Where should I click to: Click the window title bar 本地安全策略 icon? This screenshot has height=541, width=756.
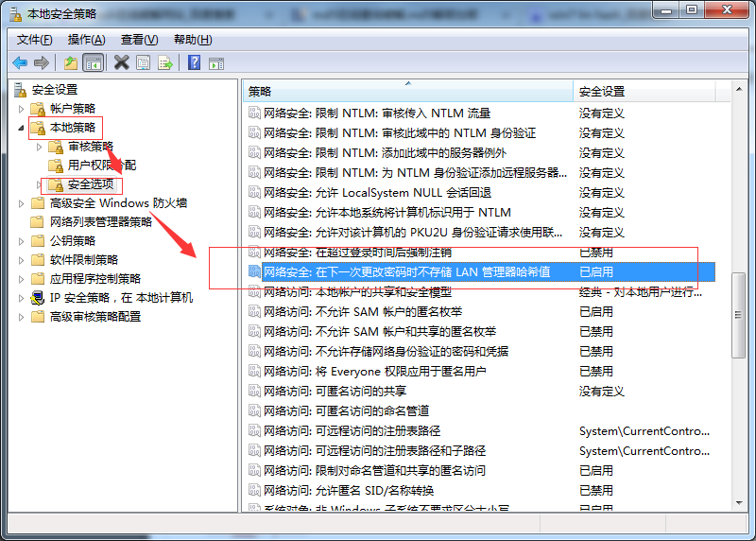point(16,14)
